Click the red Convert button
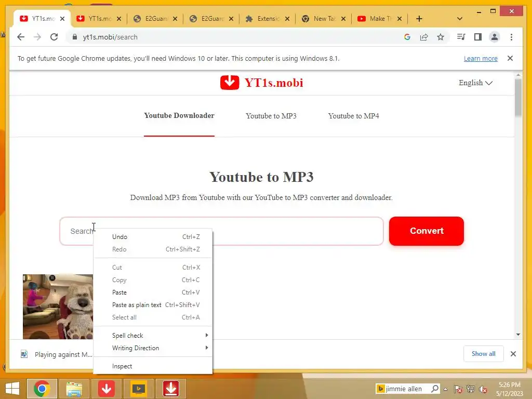 click(x=427, y=231)
